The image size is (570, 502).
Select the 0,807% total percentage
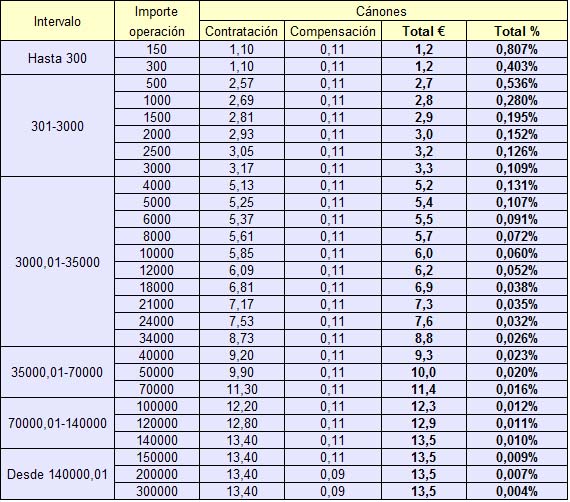pos(517,49)
